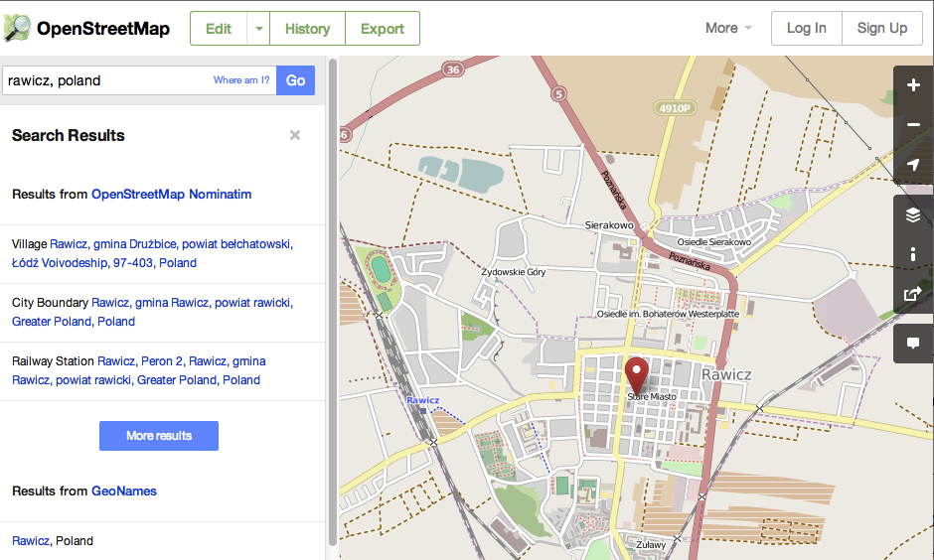Close the Search Results panel
This screenshot has height=560, width=934.
tap(295, 135)
